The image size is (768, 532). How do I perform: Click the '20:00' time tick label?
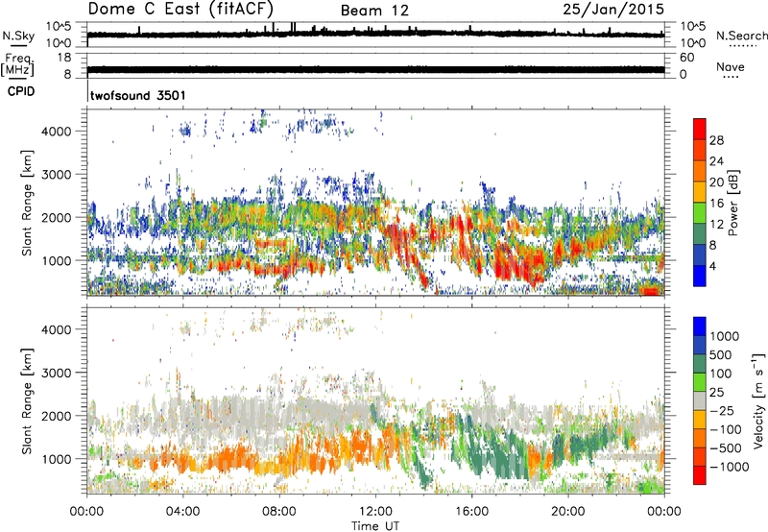click(567, 512)
